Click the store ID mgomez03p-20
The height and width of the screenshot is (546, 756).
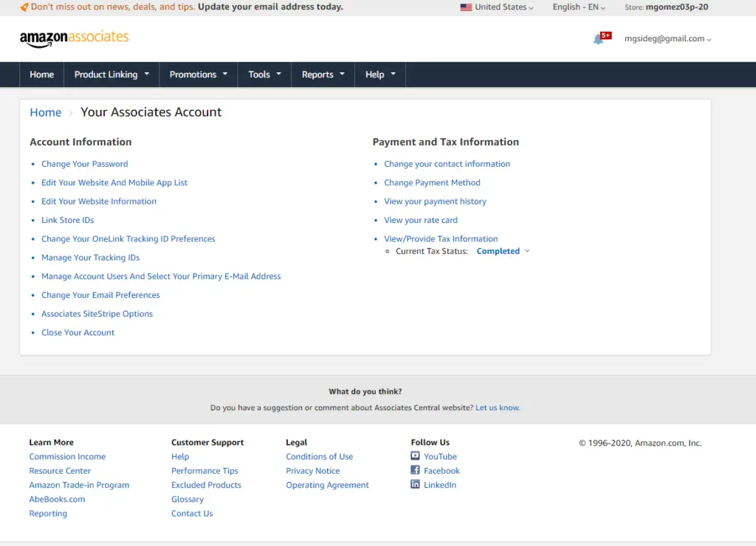tap(677, 7)
